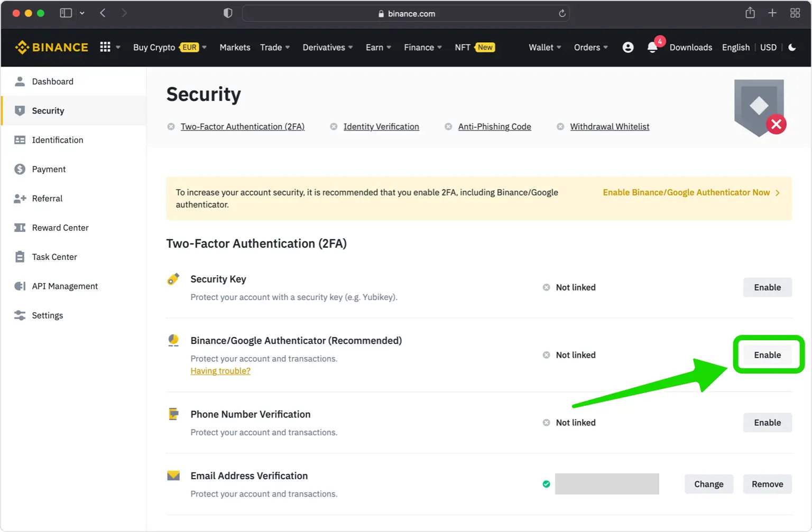The image size is (812, 532).
Task: Click the Email envelope icon
Action: click(173, 475)
